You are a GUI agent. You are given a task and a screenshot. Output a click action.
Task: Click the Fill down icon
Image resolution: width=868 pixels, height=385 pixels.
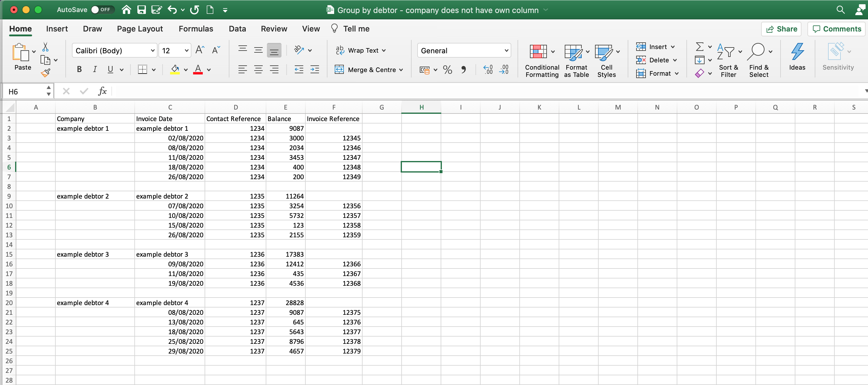point(699,60)
